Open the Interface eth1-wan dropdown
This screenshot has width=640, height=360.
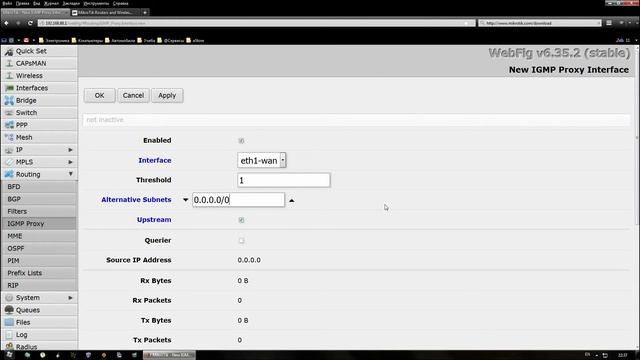coord(262,160)
